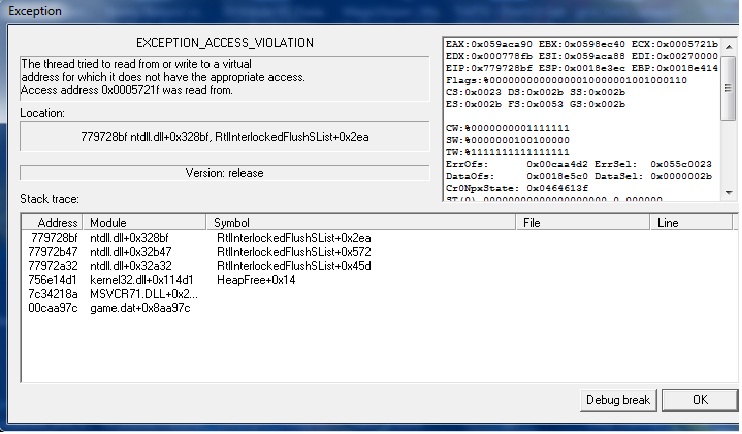Click the register panel scroll up arrow
This screenshot has height=434, width=742.
pyautogui.click(x=729, y=46)
